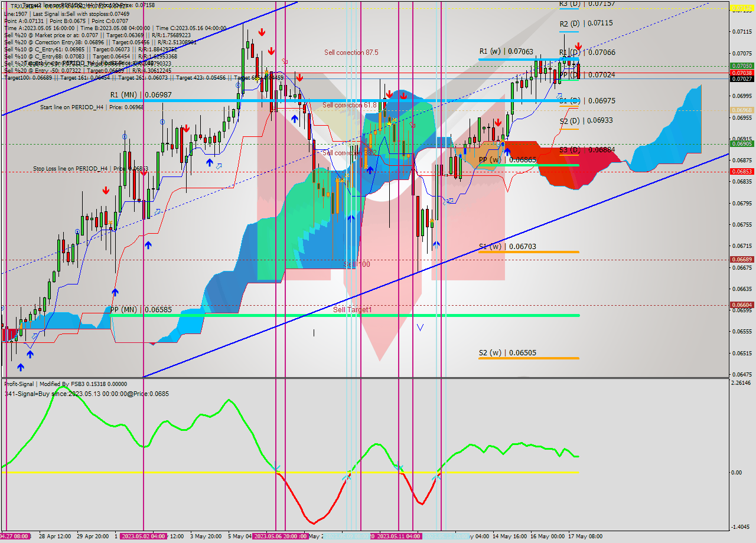Select the red sell arrow above R1 (D)
This screenshot has width=756, height=543.
[579, 46]
